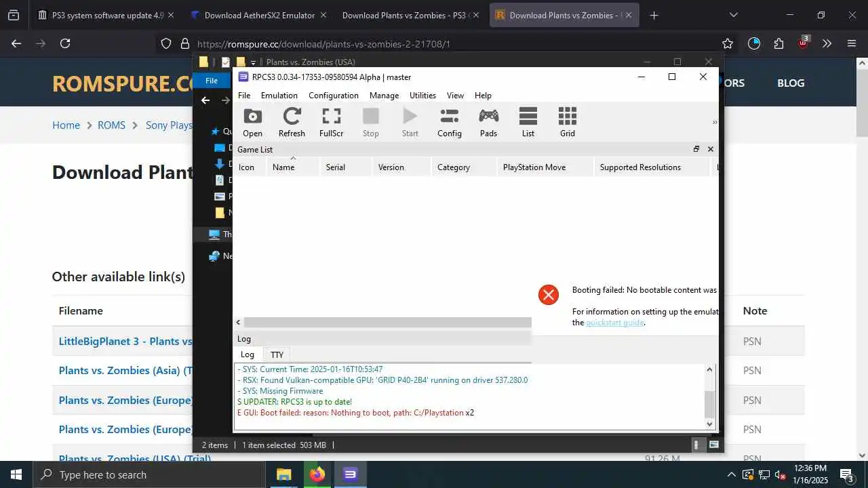868x488 pixels.
Task: Refresh the RPCS3 game list
Action: [292, 122]
